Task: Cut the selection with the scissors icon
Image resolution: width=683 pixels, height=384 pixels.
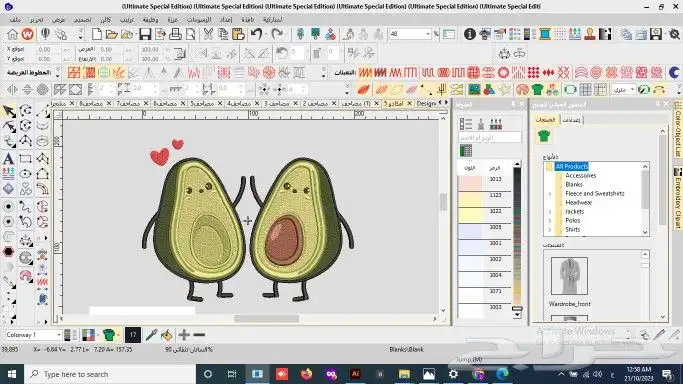Action: coord(208,34)
